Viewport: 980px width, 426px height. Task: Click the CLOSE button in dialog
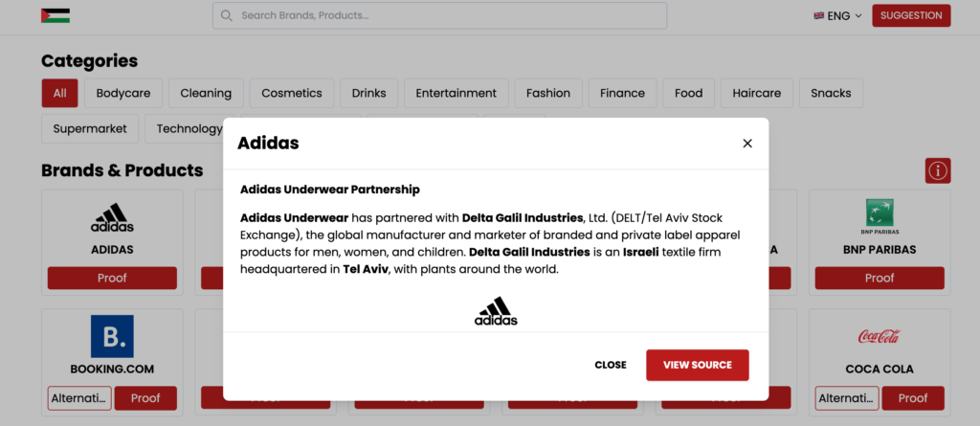click(610, 366)
